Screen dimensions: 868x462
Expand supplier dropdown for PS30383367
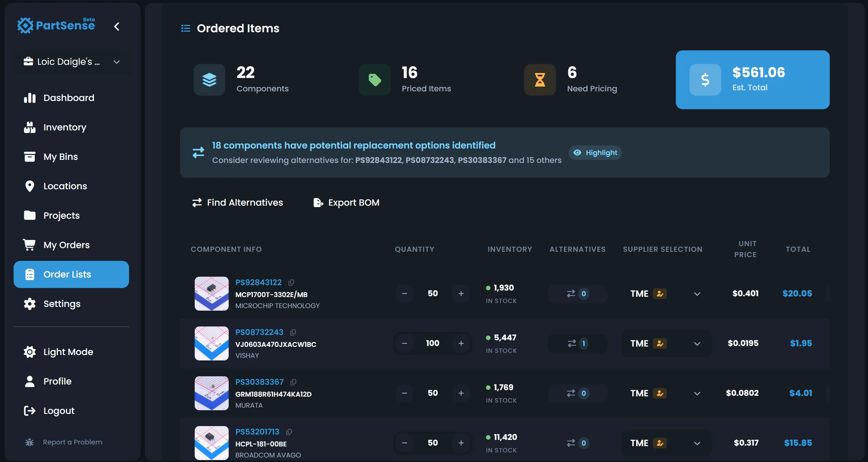(x=697, y=394)
